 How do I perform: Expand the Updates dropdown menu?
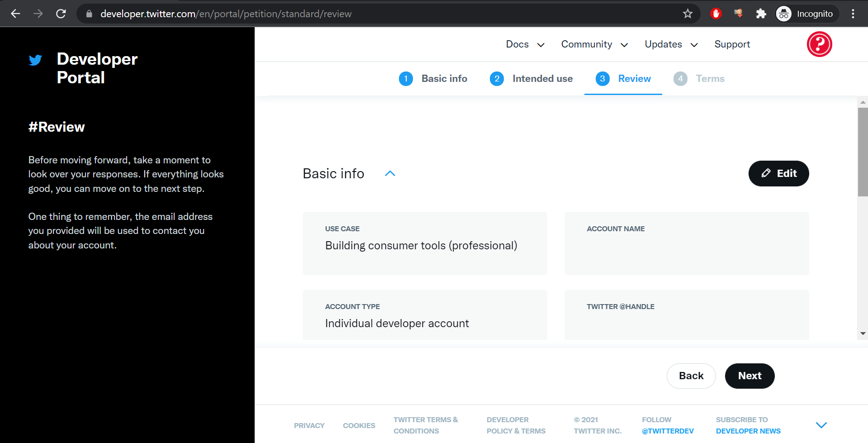click(x=672, y=44)
